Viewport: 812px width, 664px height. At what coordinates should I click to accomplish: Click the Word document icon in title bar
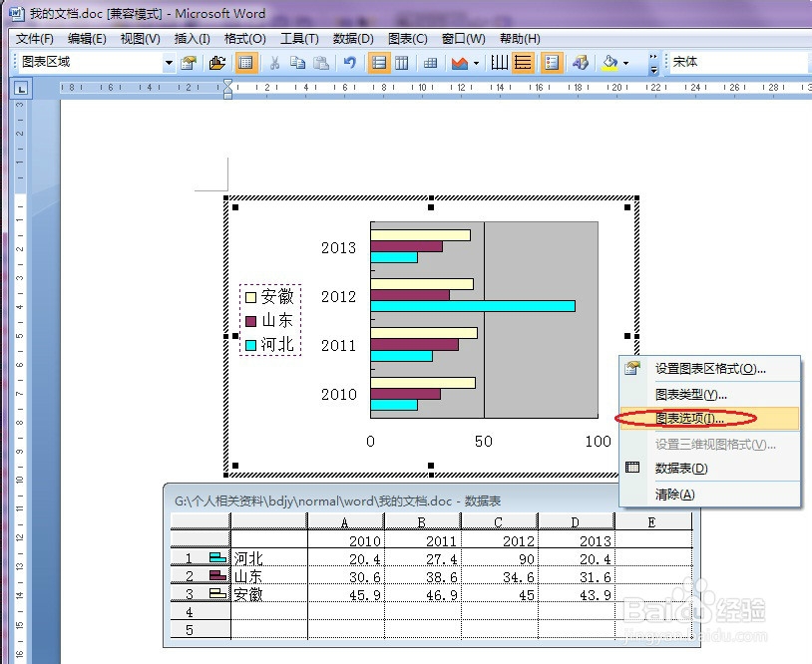coord(17,14)
